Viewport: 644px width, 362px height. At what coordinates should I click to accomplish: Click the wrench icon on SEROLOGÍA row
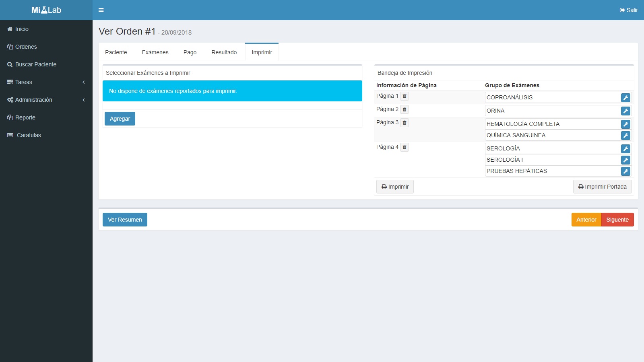(x=625, y=148)
